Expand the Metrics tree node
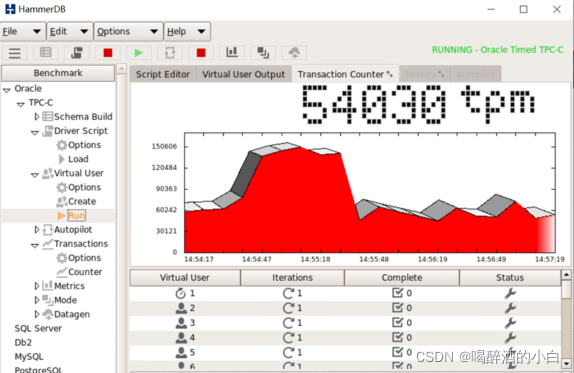 36,286
